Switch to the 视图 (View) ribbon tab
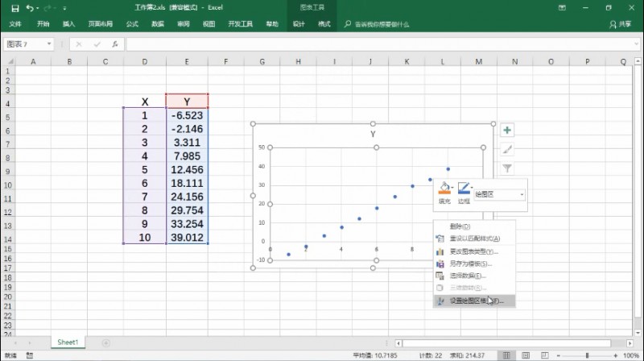The width and height of the screenshot is (644, 361). click(208, 24)
